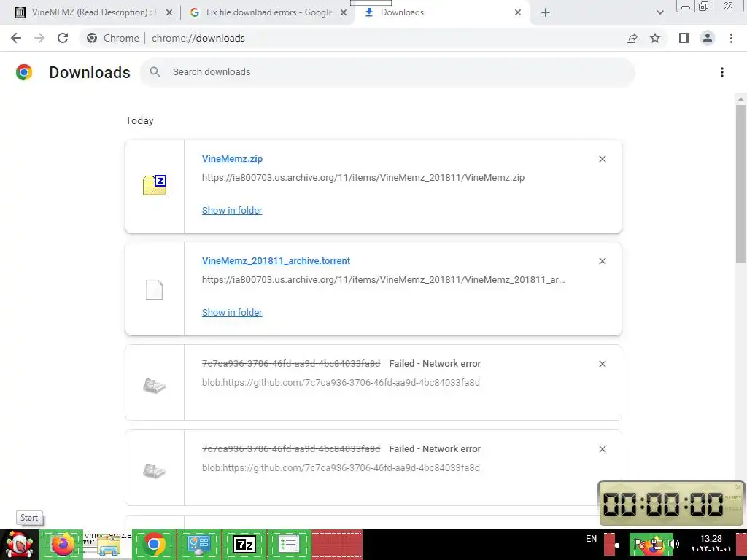Open the Downloads page more-actions menu
The width and height of the screenshot is (747, 560).
point(722,72)
